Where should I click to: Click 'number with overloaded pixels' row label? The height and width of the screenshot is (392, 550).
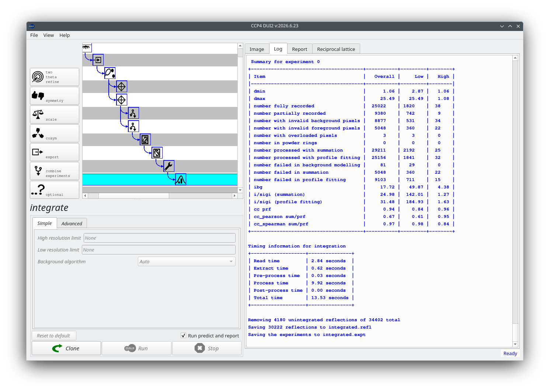coord(295,135)
